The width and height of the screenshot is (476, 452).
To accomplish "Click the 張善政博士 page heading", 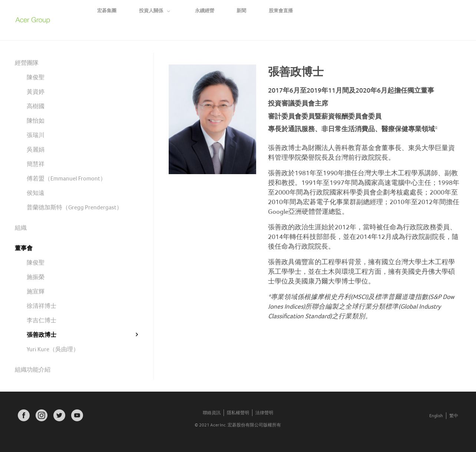I will pyautogui.click(x=296, y=72).
